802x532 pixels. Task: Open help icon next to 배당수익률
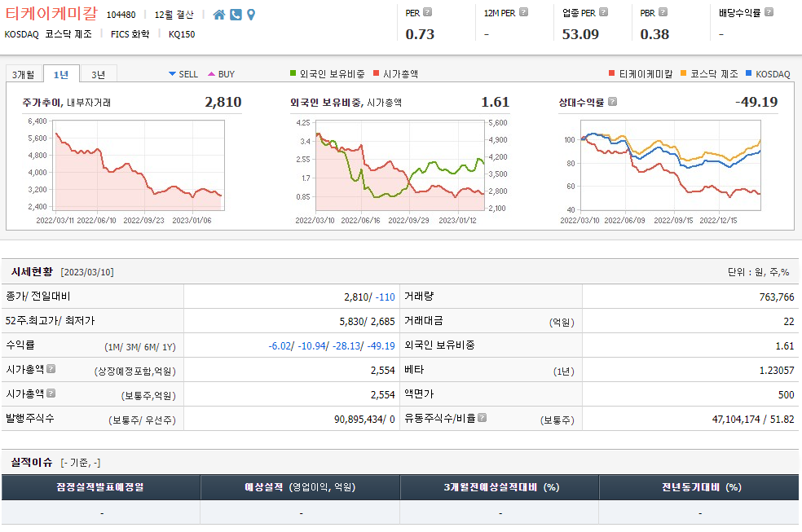click(769, 11)
